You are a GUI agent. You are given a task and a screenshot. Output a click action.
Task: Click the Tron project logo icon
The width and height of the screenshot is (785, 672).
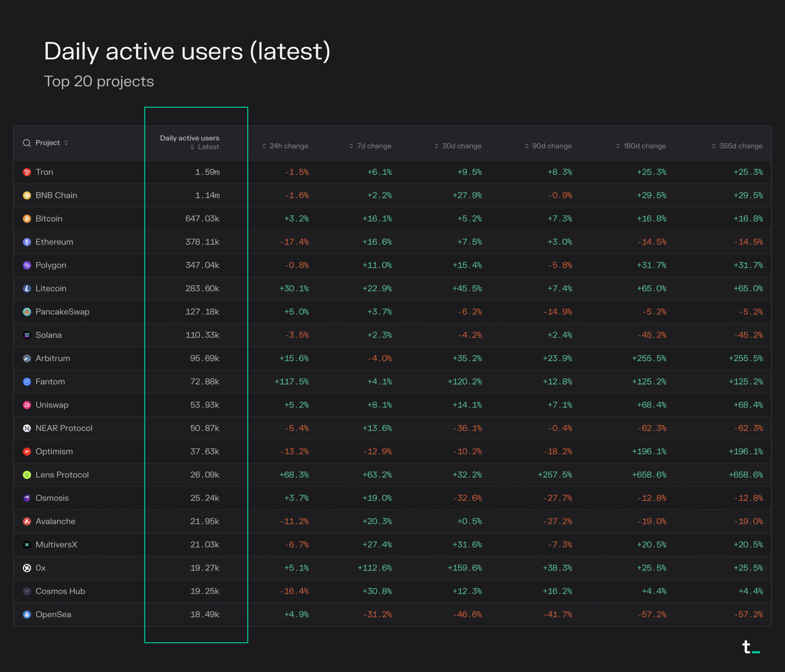click(27, 172)
